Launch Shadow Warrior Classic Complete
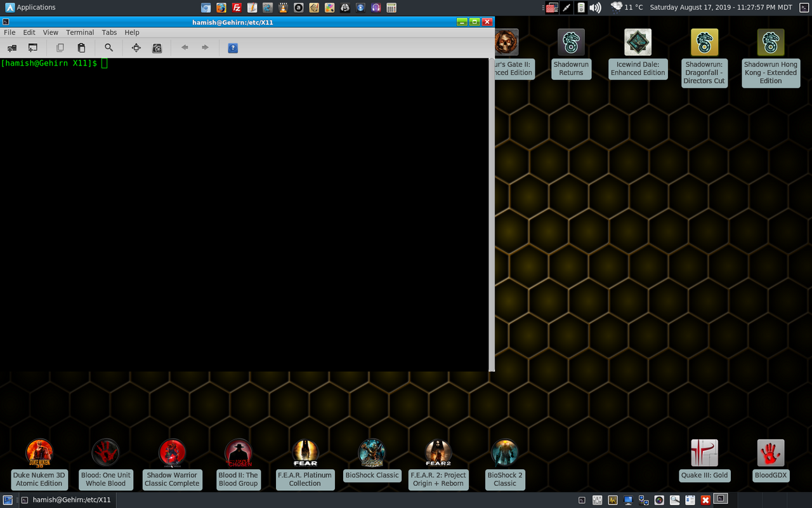Viewport: 812px width, 508px height. click(x=172, y=464)
